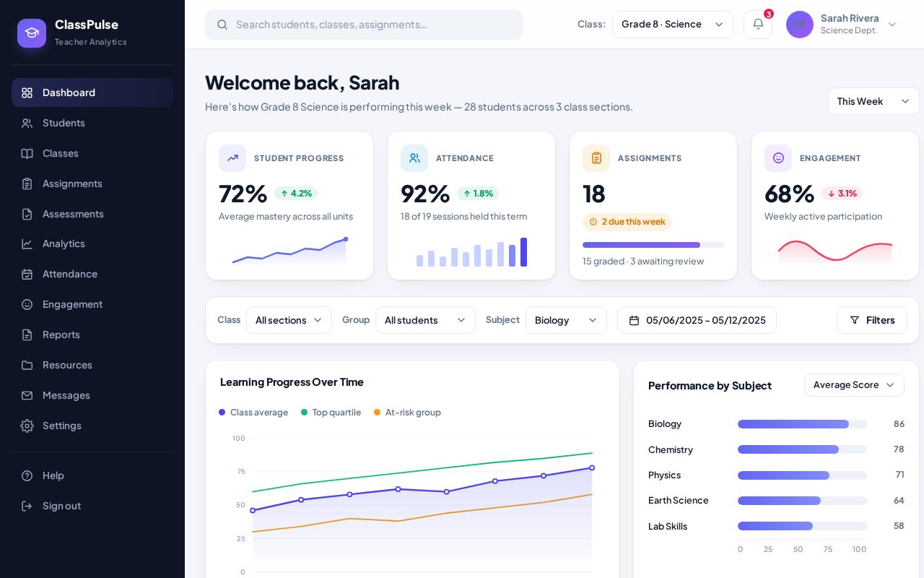Open the Average Score metric dropdown

tap(854, 385)
